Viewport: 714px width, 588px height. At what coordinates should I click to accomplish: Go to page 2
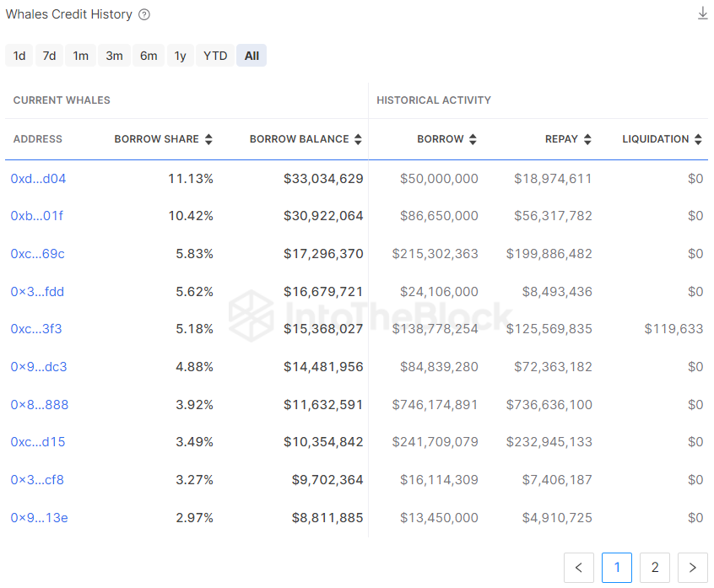[x=655, y=568]
